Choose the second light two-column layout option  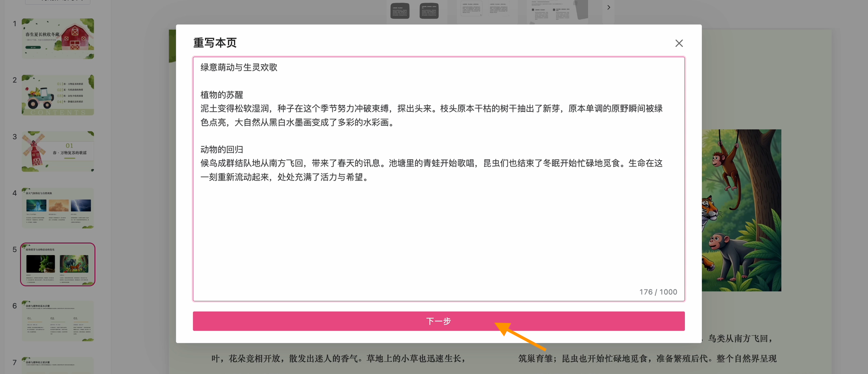[x=486, y=10]
